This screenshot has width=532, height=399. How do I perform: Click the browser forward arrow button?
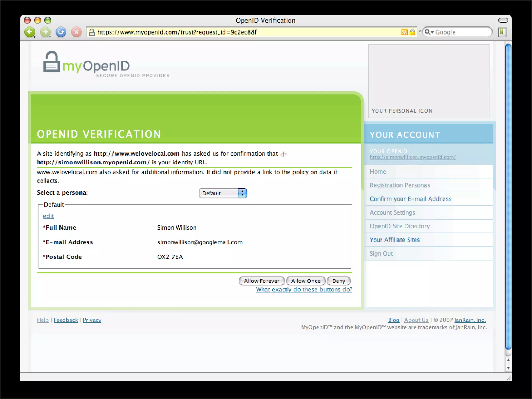pos(45,32)
